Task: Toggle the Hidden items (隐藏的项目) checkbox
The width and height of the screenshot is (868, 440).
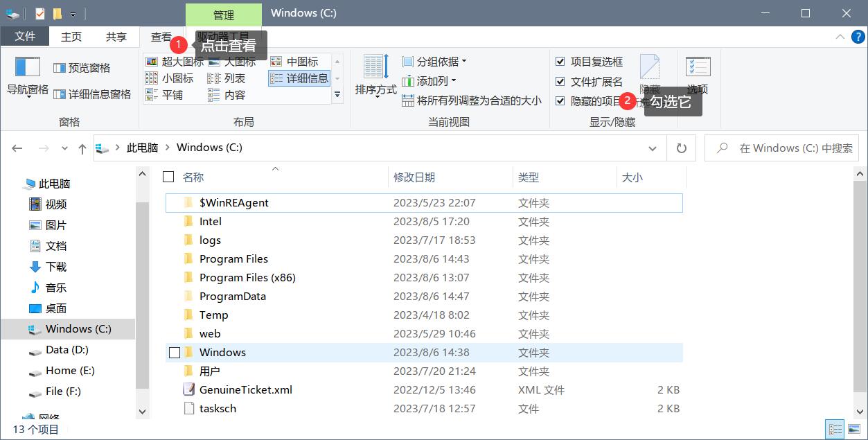Action: click(x=560, y=101)
